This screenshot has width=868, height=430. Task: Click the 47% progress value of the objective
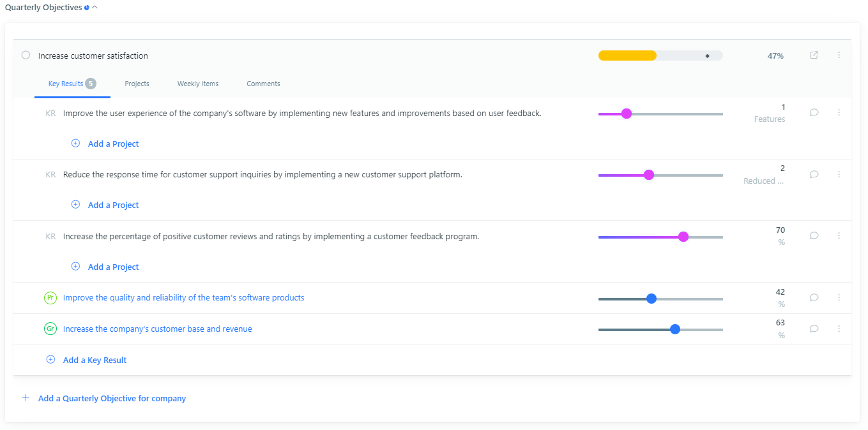[775, 56]
